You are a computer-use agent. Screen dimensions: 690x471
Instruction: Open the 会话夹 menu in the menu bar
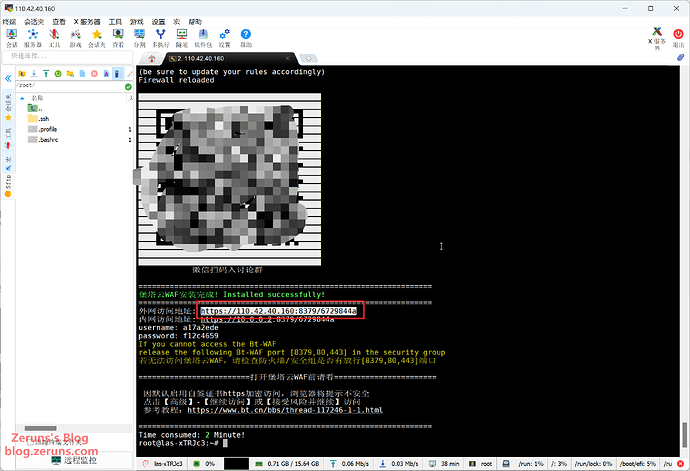[x=34, y=22]
